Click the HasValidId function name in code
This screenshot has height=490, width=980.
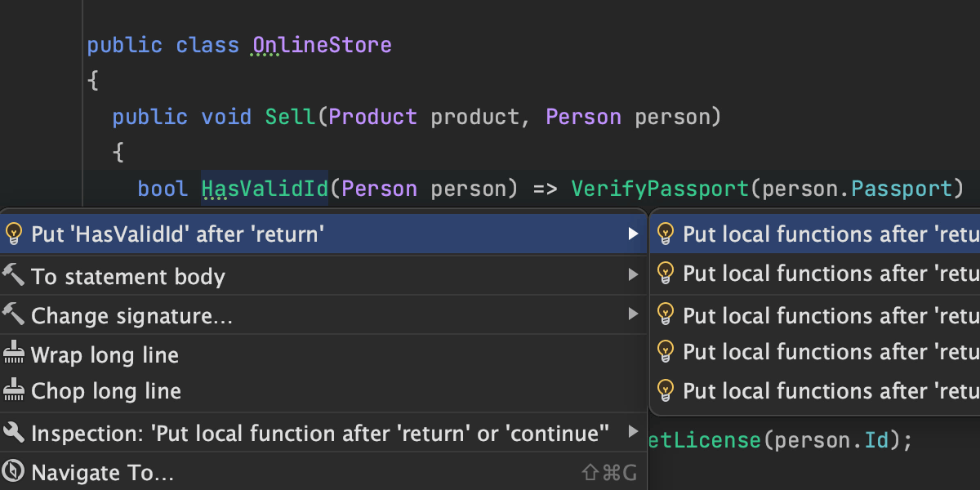coord(264,189)
